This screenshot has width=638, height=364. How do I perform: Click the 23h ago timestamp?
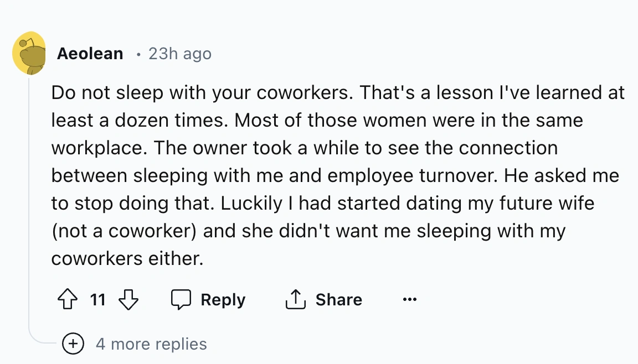coord(179,53)
